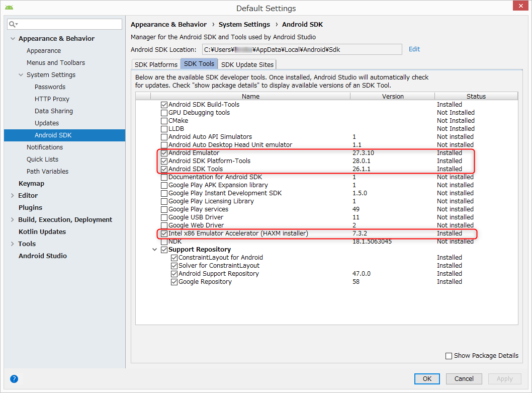
Task: Collapse Support Repository group arrow
Action: (x=155, y=249)
